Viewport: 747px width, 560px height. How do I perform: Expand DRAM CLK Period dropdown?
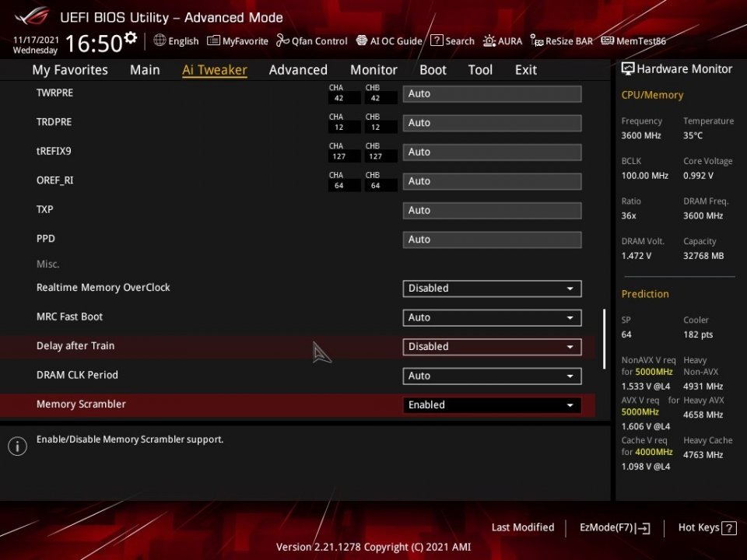[492, 376]
